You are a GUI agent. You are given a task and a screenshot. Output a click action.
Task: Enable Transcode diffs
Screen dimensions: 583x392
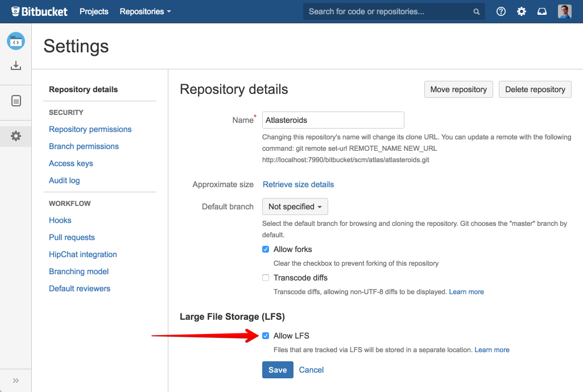pos(266,278)
